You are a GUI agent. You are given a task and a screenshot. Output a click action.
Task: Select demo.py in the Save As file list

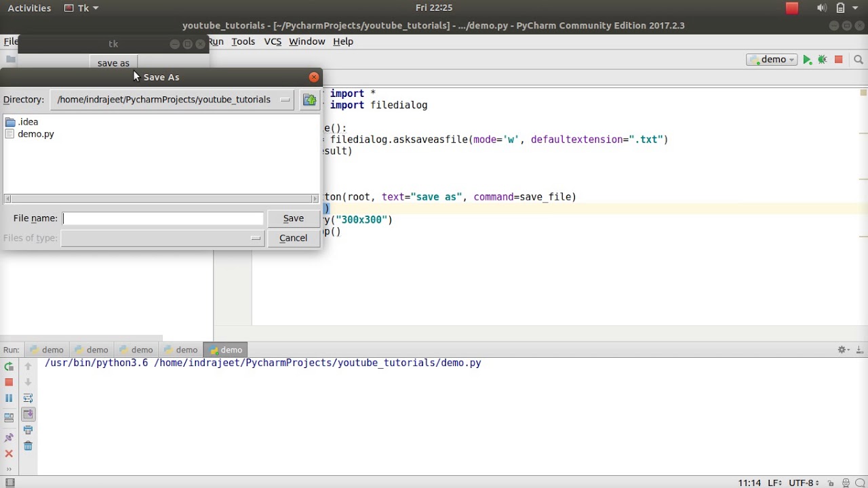pos(29,134)
